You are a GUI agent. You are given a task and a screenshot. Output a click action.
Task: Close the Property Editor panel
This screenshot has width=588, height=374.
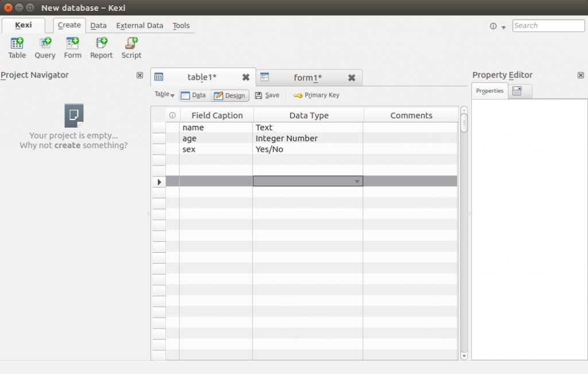pos(581,75)
